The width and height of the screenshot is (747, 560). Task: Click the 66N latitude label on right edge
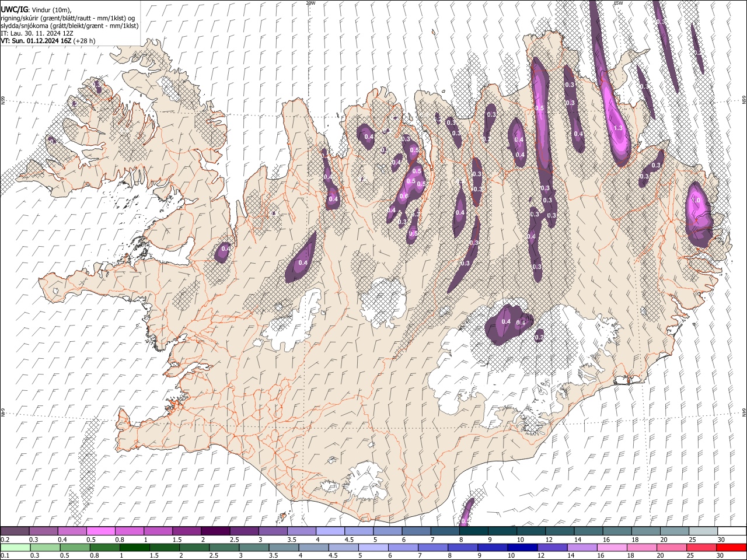tap(744, 100)
